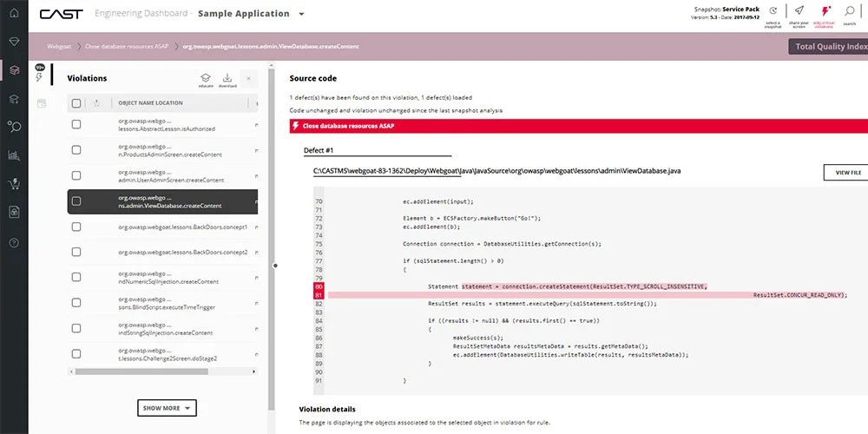Click 'Close database resources ASAP' breadcrumb
The image size is (868, 434).
click(x=125, y=46)
